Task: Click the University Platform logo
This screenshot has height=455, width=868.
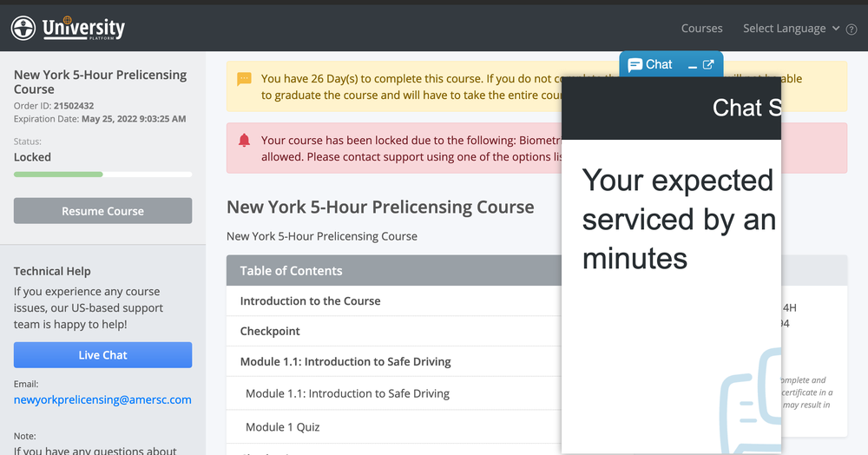Action: pyautogui.click(x=68, y=28)
